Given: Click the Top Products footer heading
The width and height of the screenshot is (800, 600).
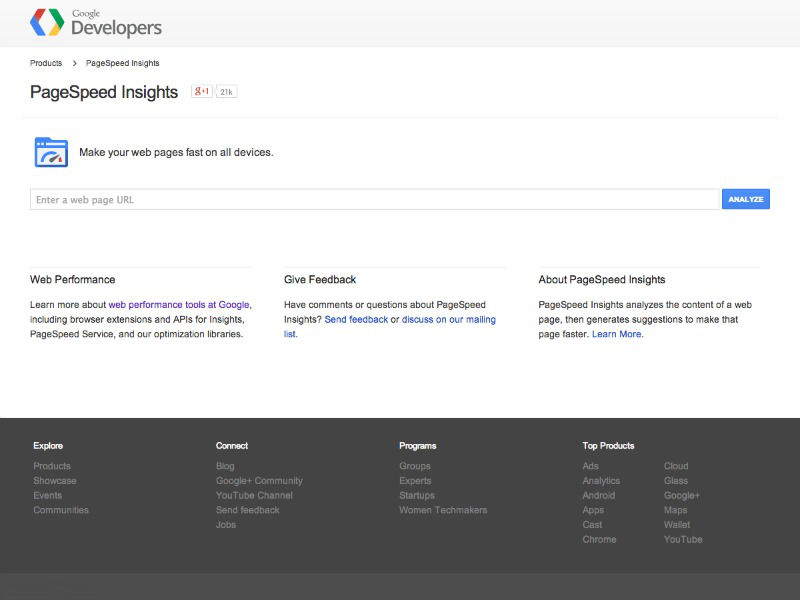Looking at the screenshot, I should 608,445.
